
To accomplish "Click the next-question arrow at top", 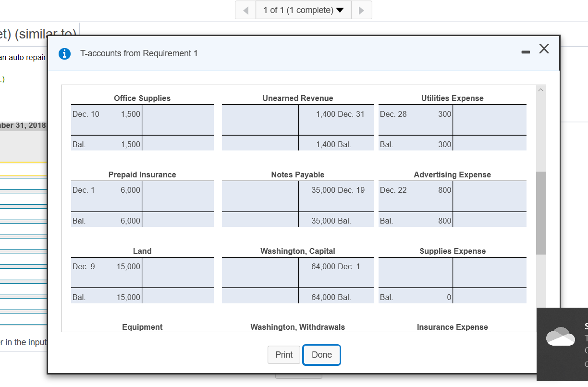I will tap(361, 10).
